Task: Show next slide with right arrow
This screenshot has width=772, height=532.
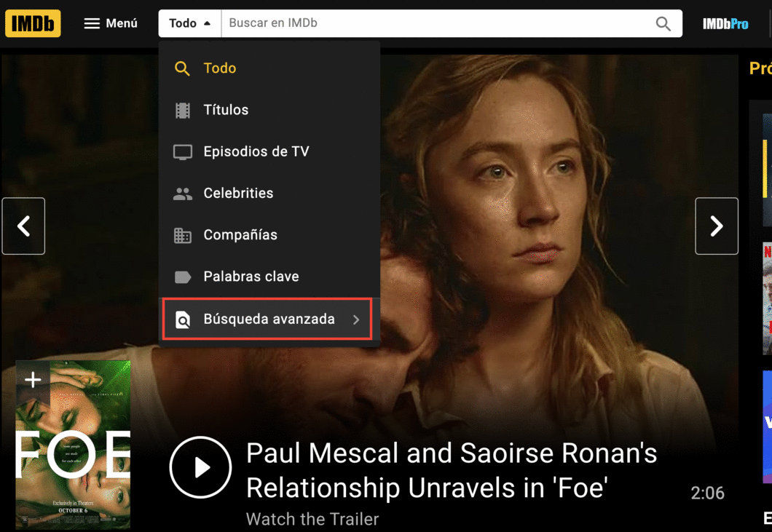Action: click(717, 226)
